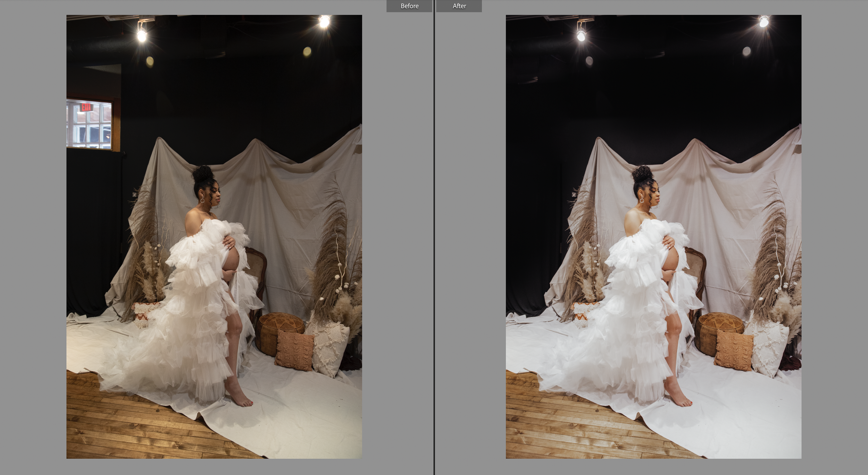This screenshot has width=868, height=475.
Task: Click the orange pillow in Before photo
Action: (x=294, y=350)
